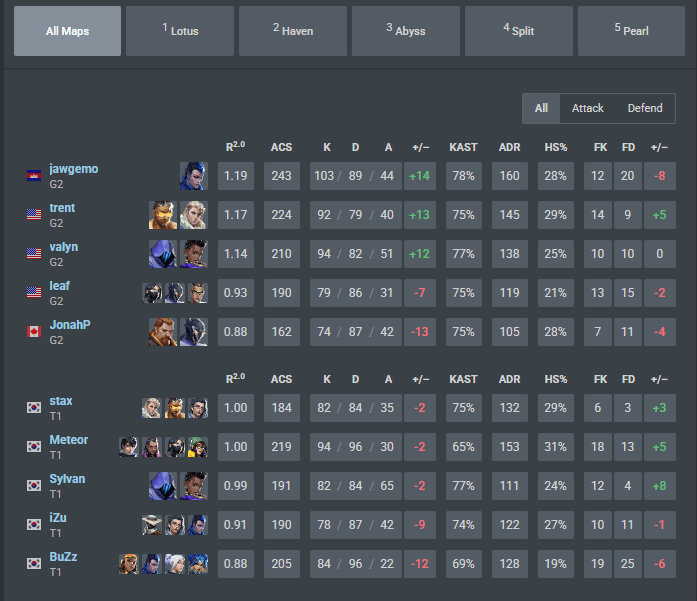Click valyn's rating value 1.14
This screenshot has width=697, height=601.
click(x=236, y=254)
